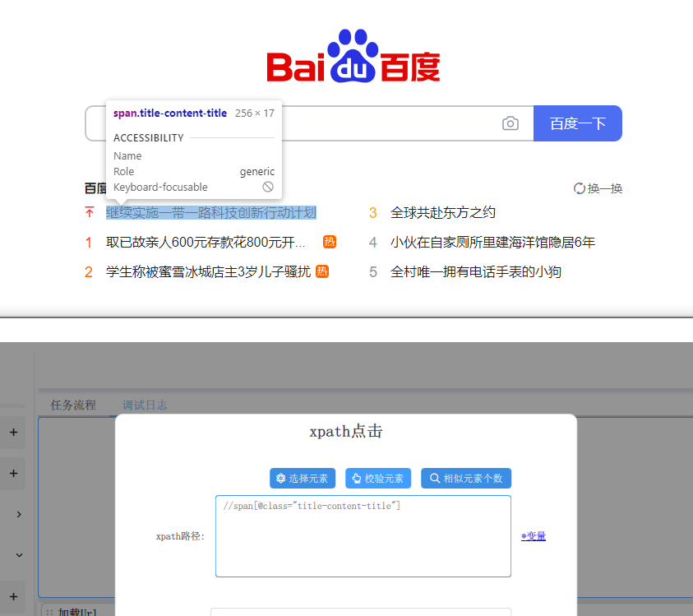The image size is (693, 616).
Task: Click the 热 badge beside 取已故亲人 entry
Action: point(330,242)
